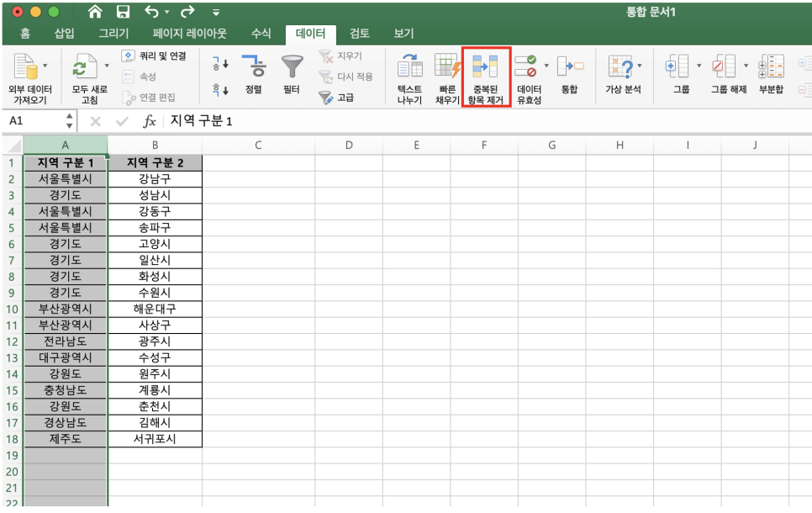
Task: Select the cell containing 전라남도
Action: [66, 341]
